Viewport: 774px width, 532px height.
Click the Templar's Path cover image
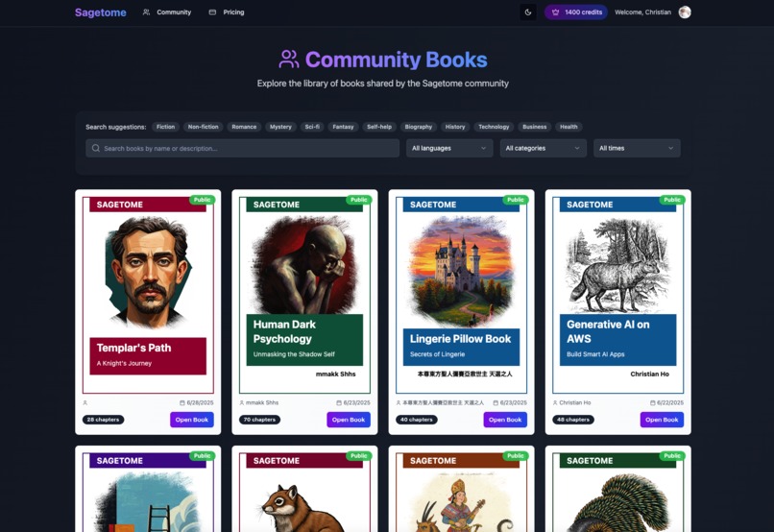click(x=148, y=272)
